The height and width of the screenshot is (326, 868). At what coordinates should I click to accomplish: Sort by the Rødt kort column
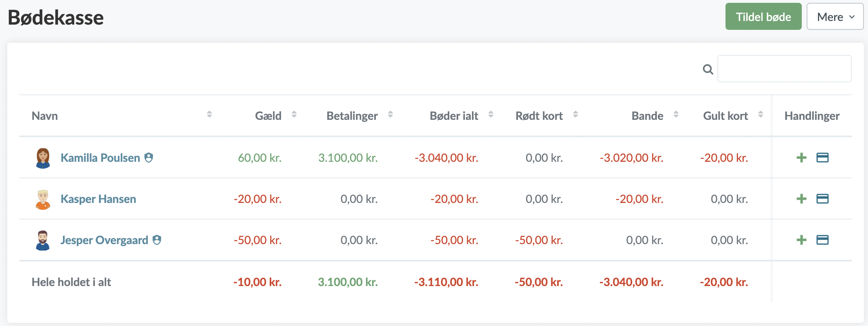(x=539, y=116)
